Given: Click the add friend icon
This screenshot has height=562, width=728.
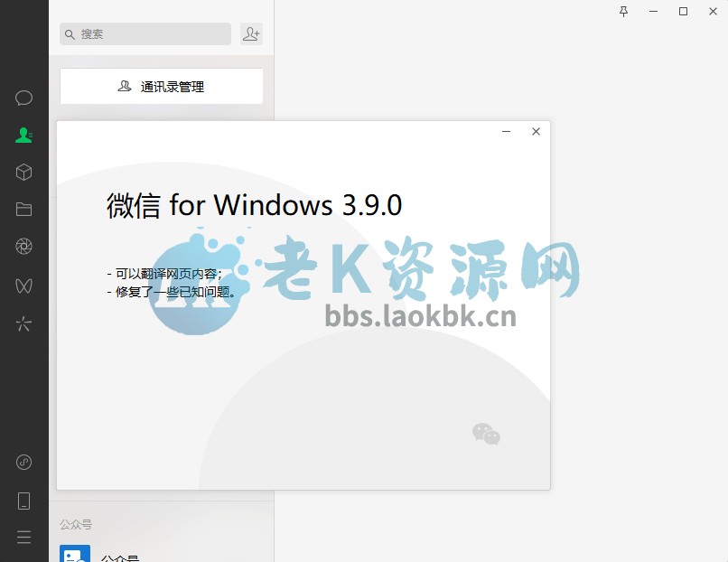Looking at the screenshot, I should click(252, 34).
